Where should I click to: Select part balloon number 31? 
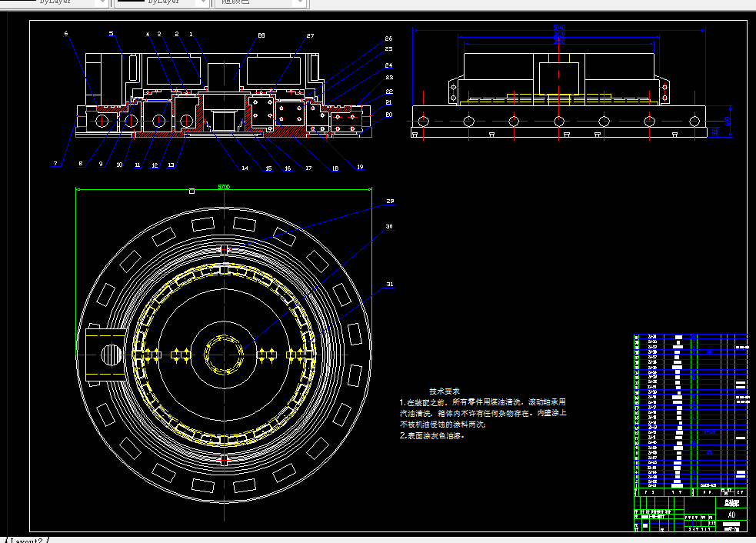(x=390, y=285)
